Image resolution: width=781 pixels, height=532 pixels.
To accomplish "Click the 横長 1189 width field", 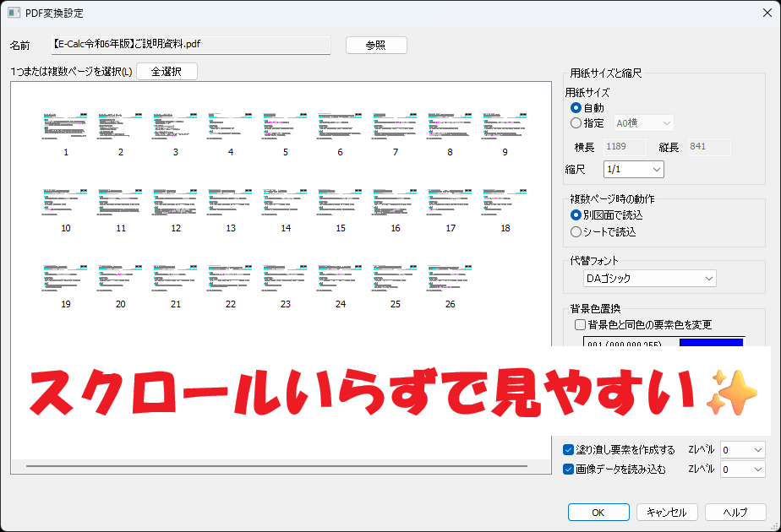I will coord(625,147).
